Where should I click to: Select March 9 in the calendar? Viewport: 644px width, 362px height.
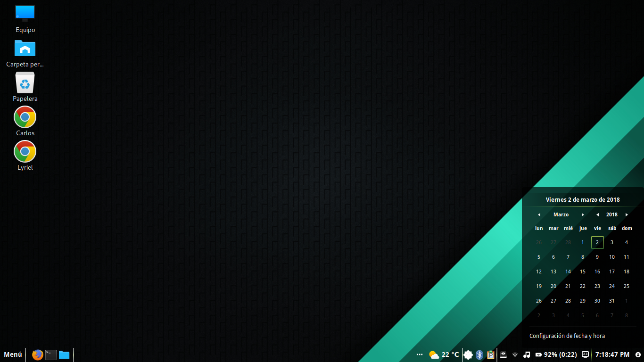[x=597, y=257]
